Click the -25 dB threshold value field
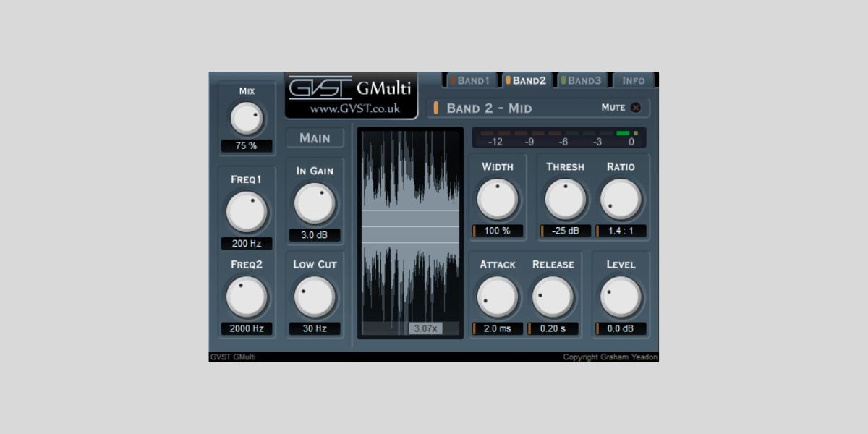Image resolution: width=868 pixels, height=434 pixels. coord(565,231)
